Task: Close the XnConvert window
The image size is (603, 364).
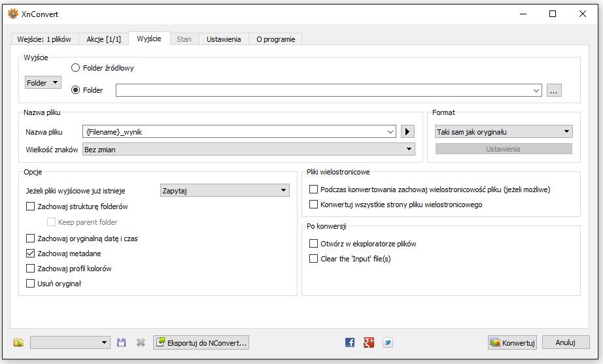Action: (583, 14)
